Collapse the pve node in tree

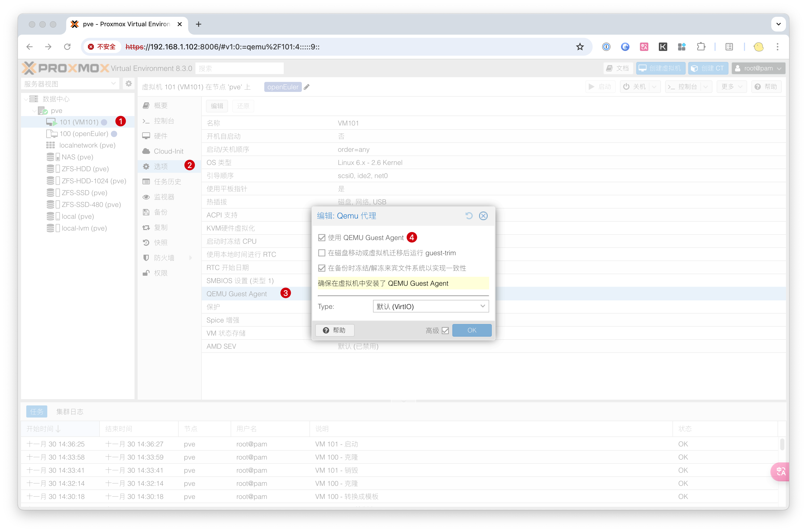(34, 111)
